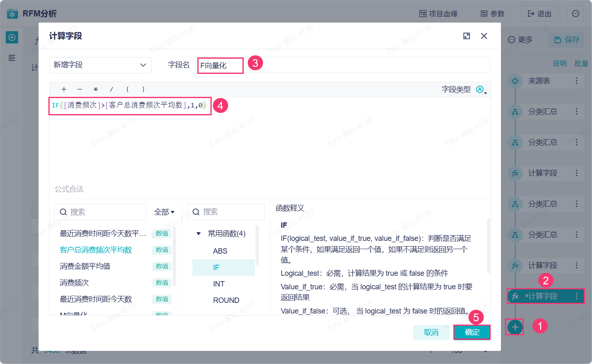Open options for the *计算字段 step
The width and height of the screenshot is (592, 364).
click(x=576, y=296)
